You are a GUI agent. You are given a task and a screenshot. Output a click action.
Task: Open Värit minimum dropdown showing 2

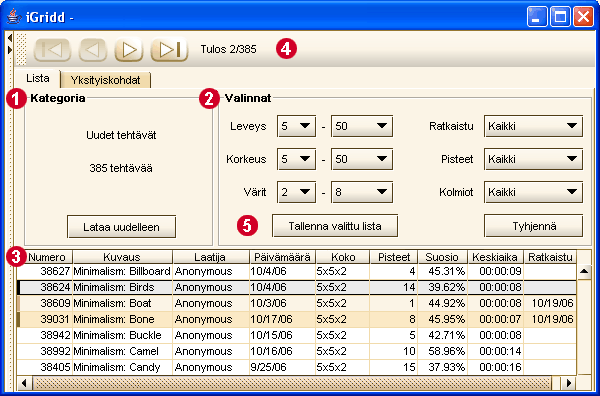297,192
